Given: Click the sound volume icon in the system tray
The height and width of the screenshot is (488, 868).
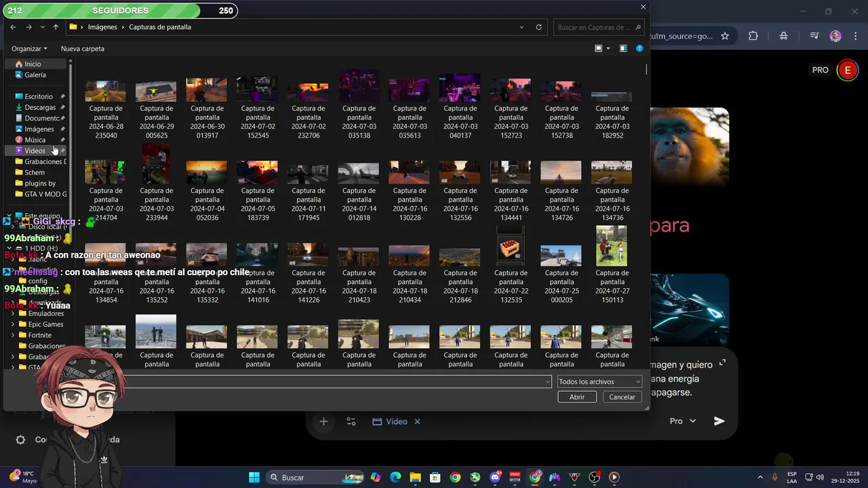Looking at the screenshot, I should pyautogui.click(x=820, y=477).
